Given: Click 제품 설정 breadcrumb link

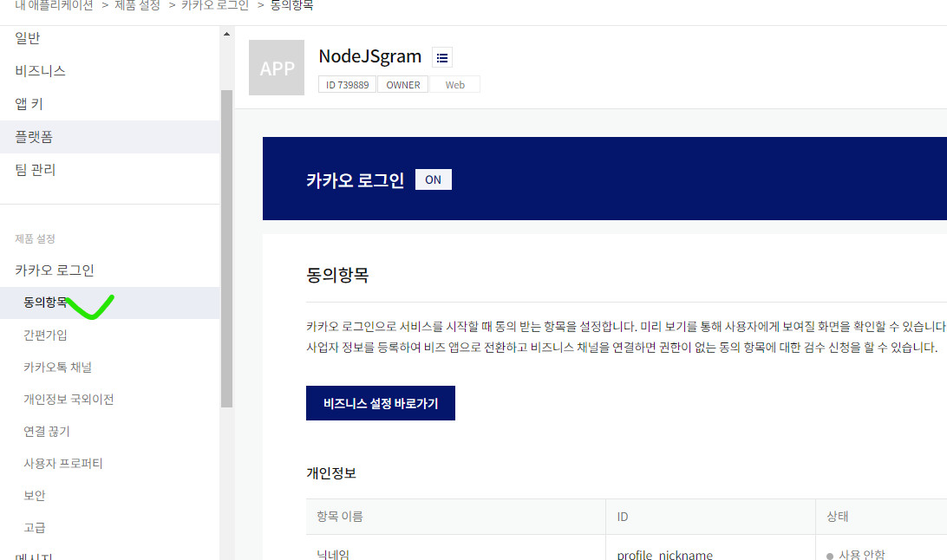Looking at the screenshot, I should tap(137, 6).
